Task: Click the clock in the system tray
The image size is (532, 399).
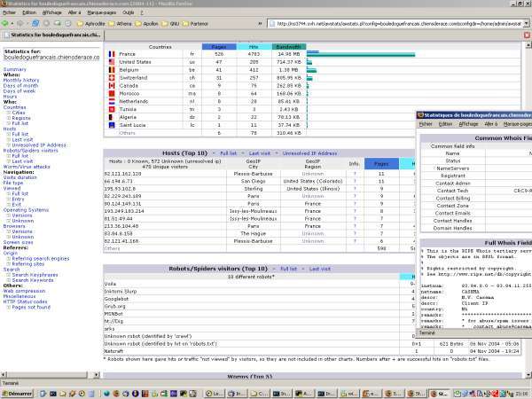Action: point(521,394)
